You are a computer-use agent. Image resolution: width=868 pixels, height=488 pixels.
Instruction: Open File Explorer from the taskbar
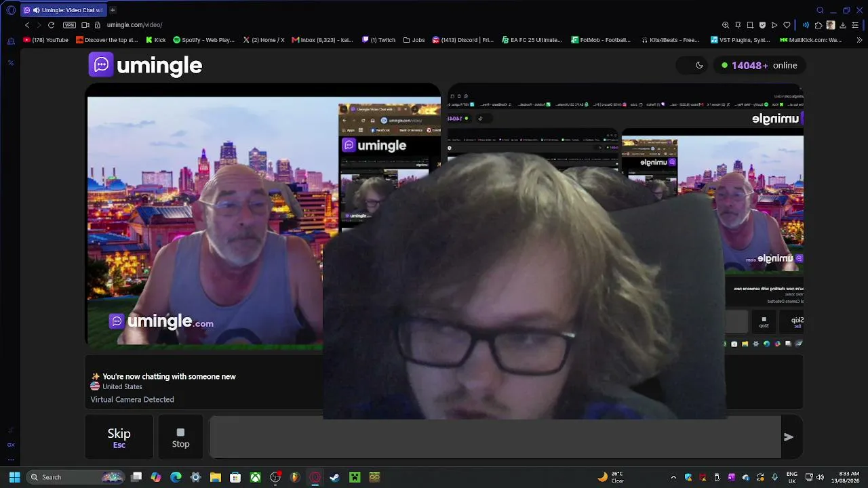point(216,477)
